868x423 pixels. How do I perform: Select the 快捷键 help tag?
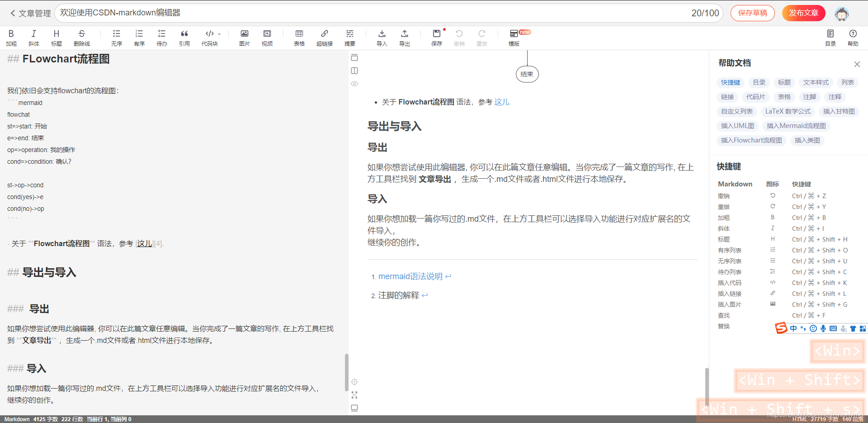pyautogui.click(x=731, y=82)
